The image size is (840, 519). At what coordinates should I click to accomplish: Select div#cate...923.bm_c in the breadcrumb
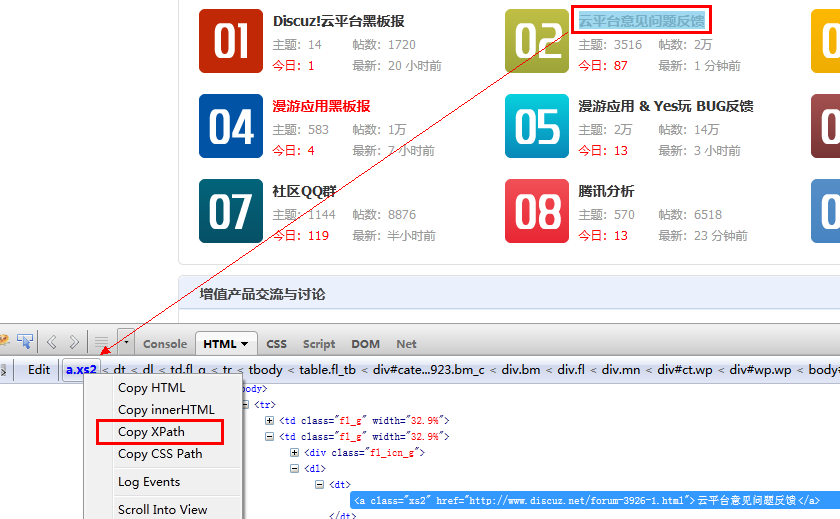click(429, 370)
